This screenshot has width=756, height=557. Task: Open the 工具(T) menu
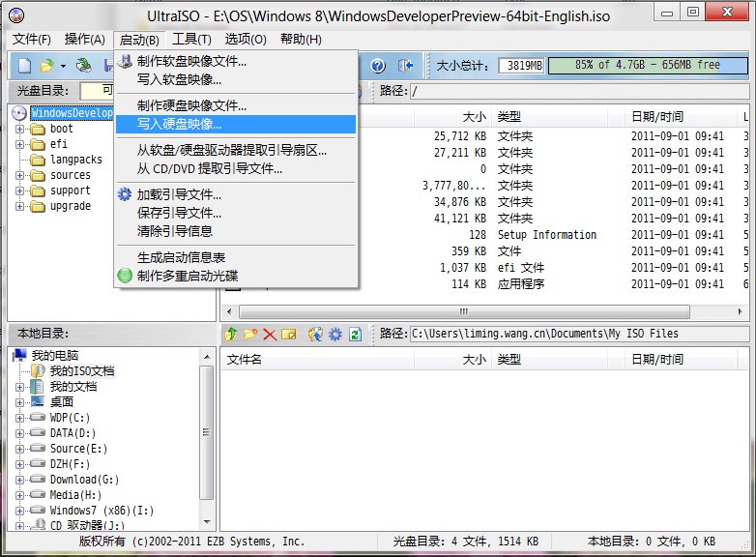click(191, 39)
